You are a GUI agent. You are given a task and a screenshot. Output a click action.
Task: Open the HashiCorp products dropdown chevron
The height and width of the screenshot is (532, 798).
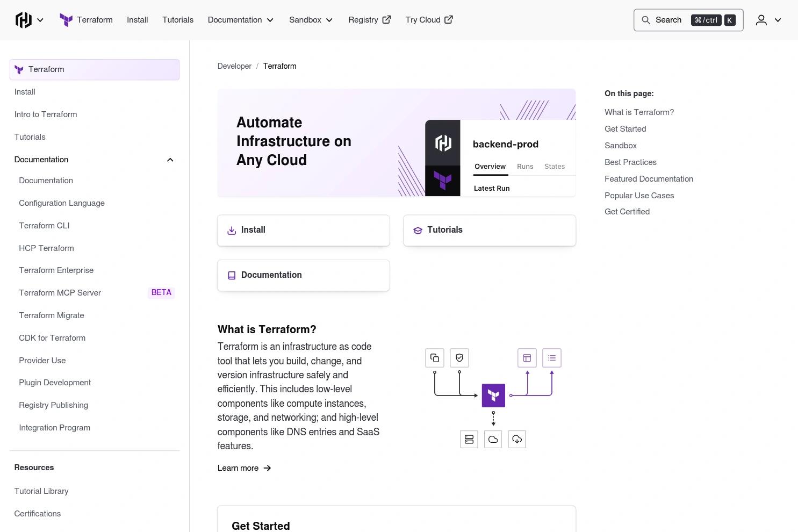40,20
